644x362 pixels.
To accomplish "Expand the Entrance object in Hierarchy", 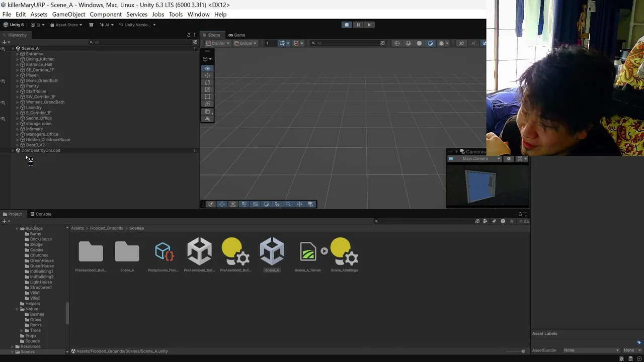I will pos(17,54).
